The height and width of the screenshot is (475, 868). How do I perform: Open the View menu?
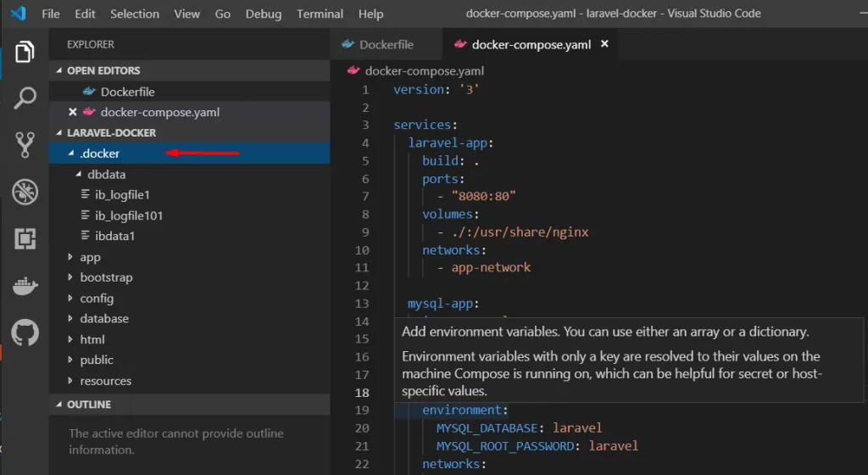pos(187,14)
